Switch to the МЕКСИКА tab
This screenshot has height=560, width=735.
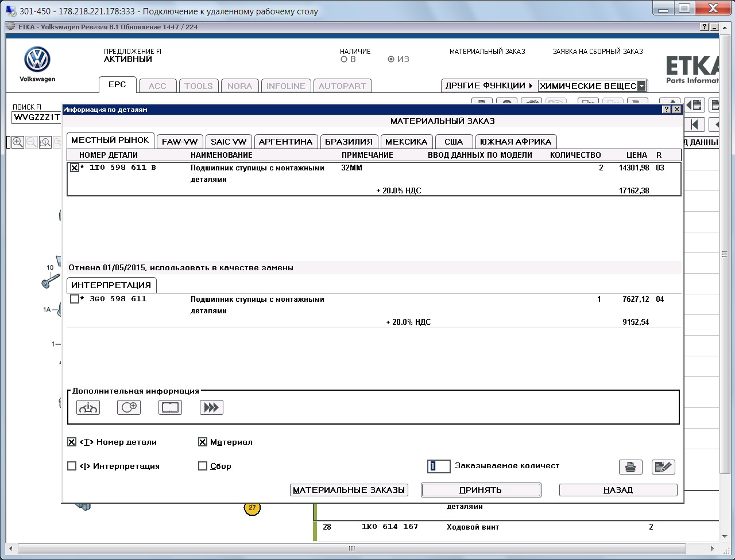[x=407, y=142]
